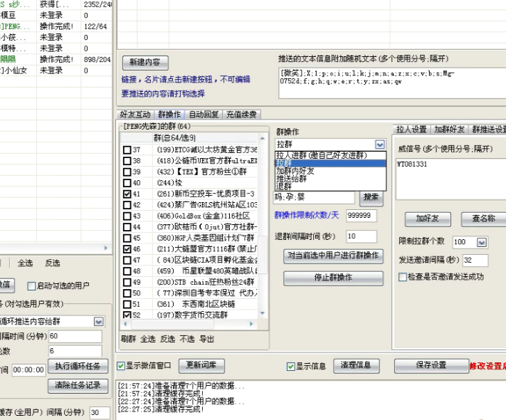Viewport: 506px width, 420px height.
Task: Click the 群操作限制次数/天 field 999999
Action: pyautogui.click(x=362, y=216)
